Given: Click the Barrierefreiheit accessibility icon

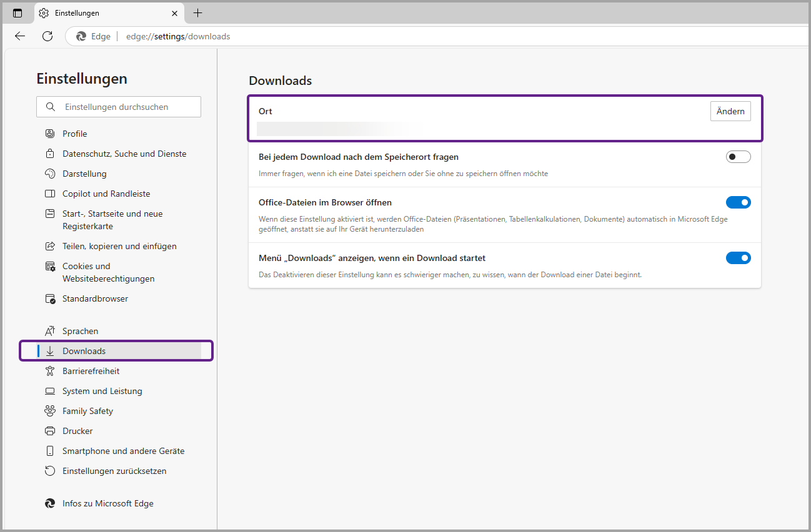Looking at the screenshot, I should coord(50,371).
